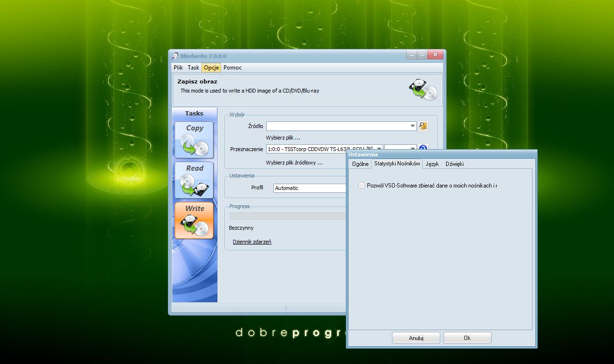Confirm settings with the Ok button
Screen dimensions: 614x364
coord(467,338)
